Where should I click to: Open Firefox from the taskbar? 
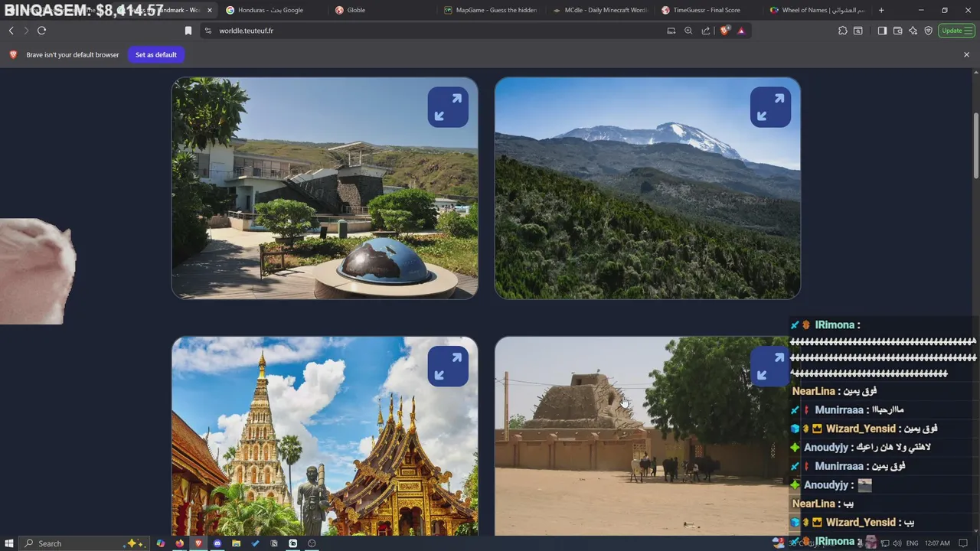tap(179, 543)
